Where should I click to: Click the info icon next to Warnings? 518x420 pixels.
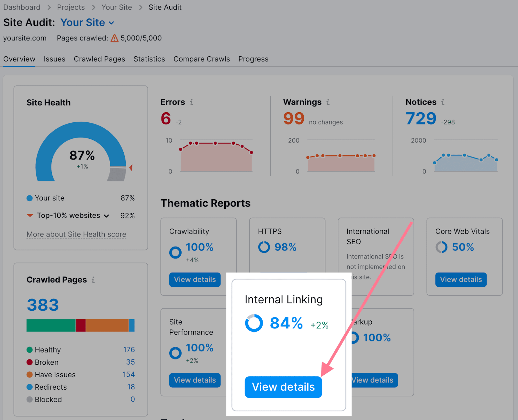click(x=328, y=102)
